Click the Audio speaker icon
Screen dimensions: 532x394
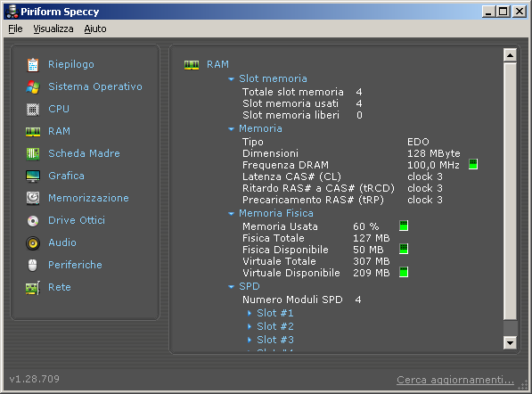pos(33,243)
